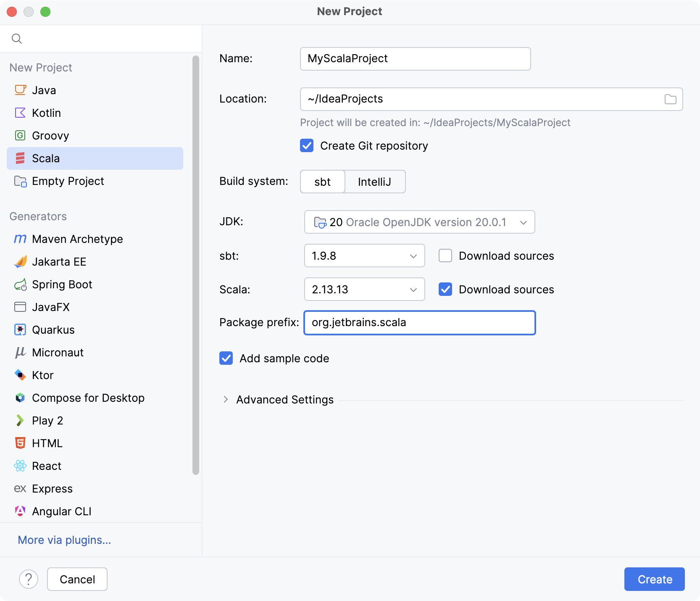The image size is (700, 601).
Task: Browse for location with folder icon
Action: tap(670, 99)
